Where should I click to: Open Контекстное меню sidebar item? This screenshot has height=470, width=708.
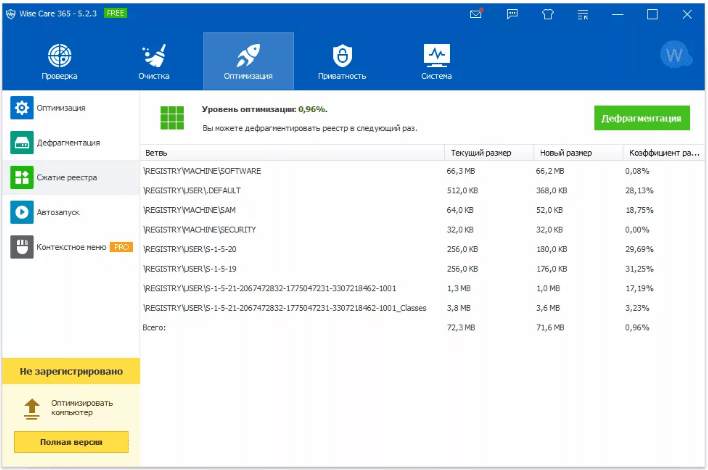coord(71,247)
